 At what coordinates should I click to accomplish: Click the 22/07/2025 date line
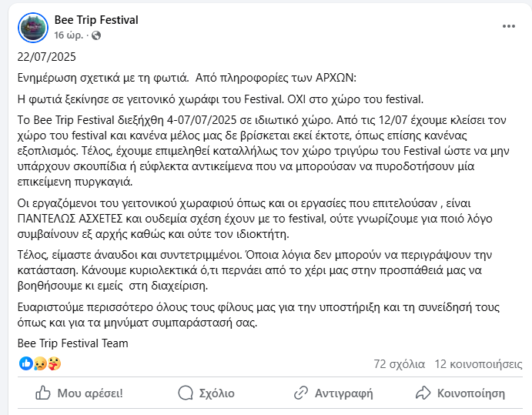pyautogui.click(x=46, y=56)
